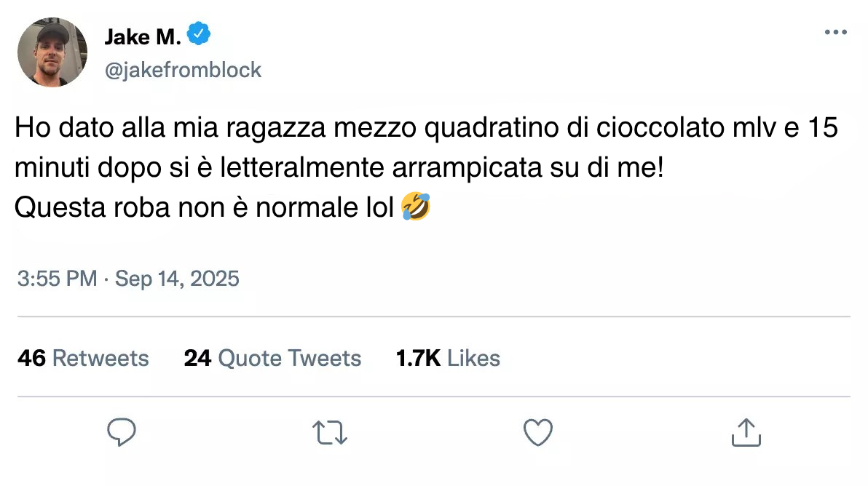Image resolution: width=868 pixels, height=486 pixels.
Task: Share the tweet via the share icon
Action: pyautogui.click(x=746, y=432)
